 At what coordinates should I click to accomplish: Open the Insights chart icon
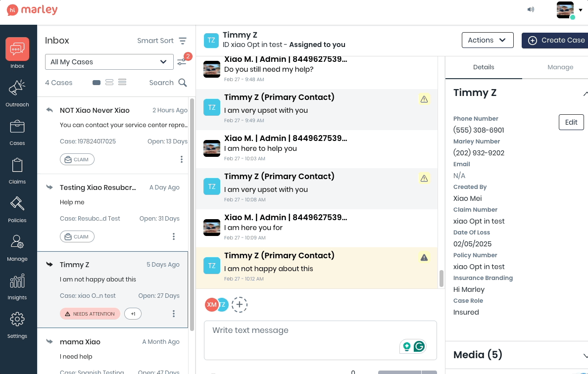click(17, 282)
